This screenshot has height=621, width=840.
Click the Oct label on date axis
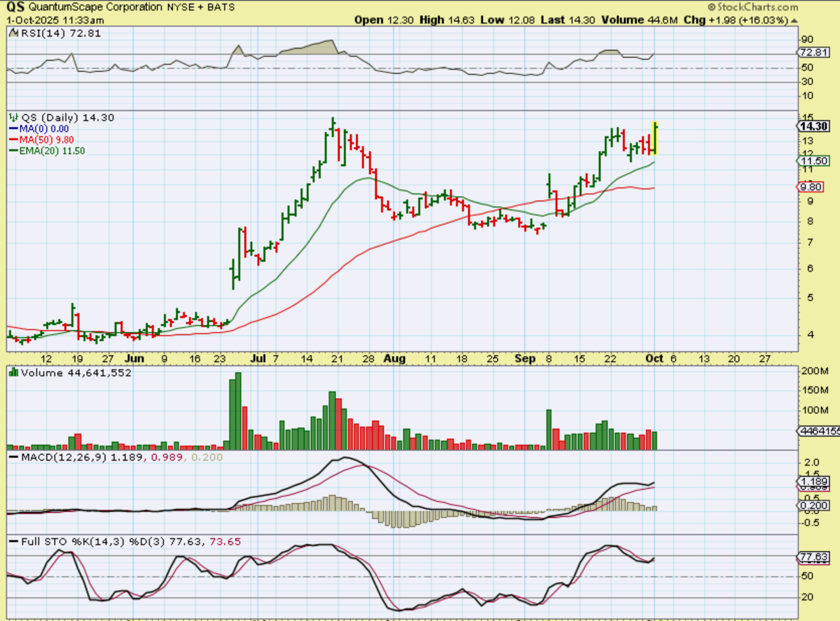pyautogui.click(x=654, y=359)
